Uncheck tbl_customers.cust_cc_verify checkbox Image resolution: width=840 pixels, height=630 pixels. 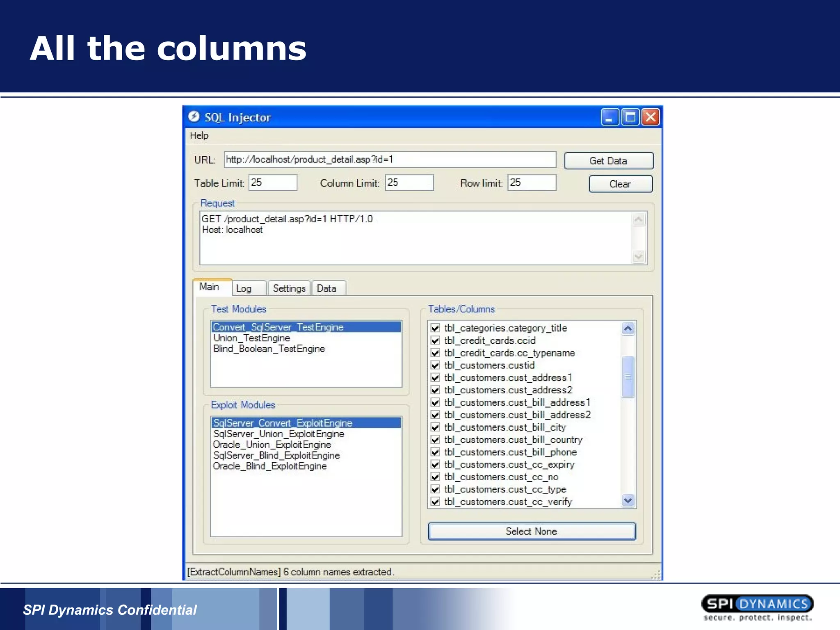[436, 502]
